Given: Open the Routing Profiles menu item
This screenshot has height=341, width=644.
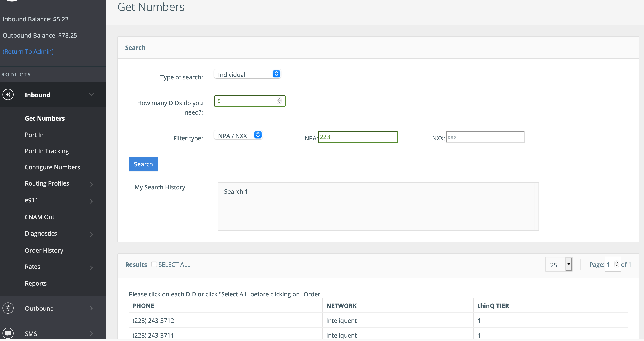Looking at the screenshot, I should 47,183.
